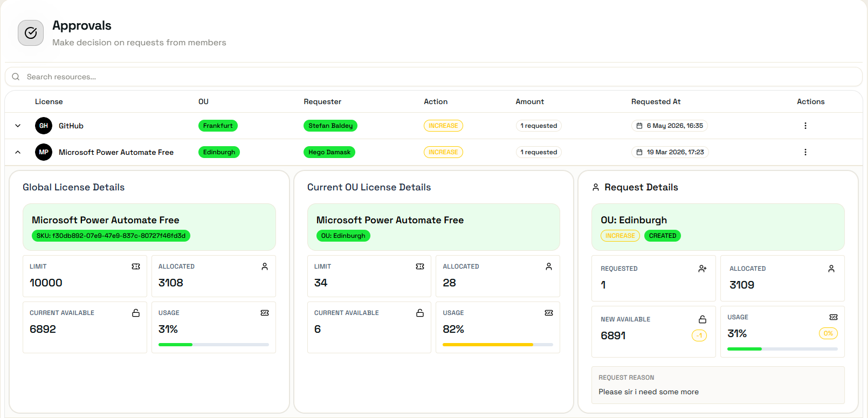This screenshot has width=868, height=418.
Task: Open the three-dot actions menu for Microsoft Power Automate Free
Action: pos(805,152)
